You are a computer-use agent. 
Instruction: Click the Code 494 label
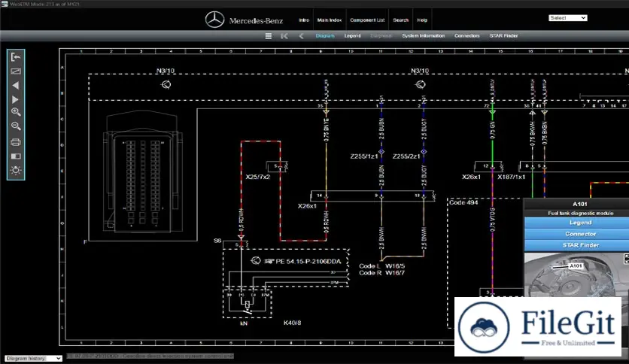pos(463,202)
